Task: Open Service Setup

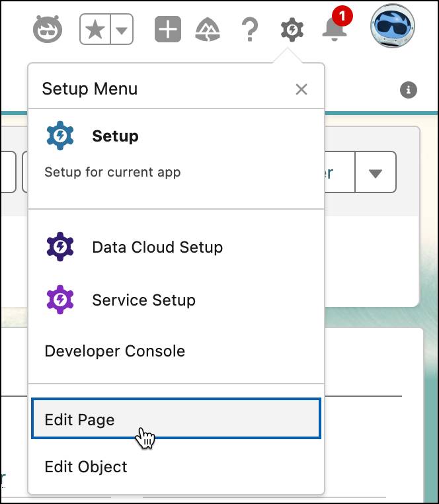Action: point(176,300)
